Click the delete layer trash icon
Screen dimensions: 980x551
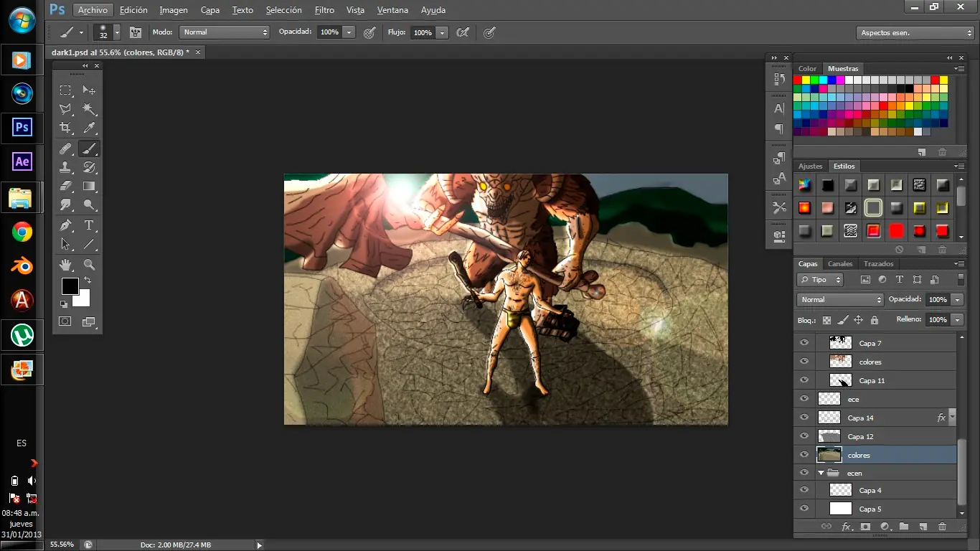942,527
